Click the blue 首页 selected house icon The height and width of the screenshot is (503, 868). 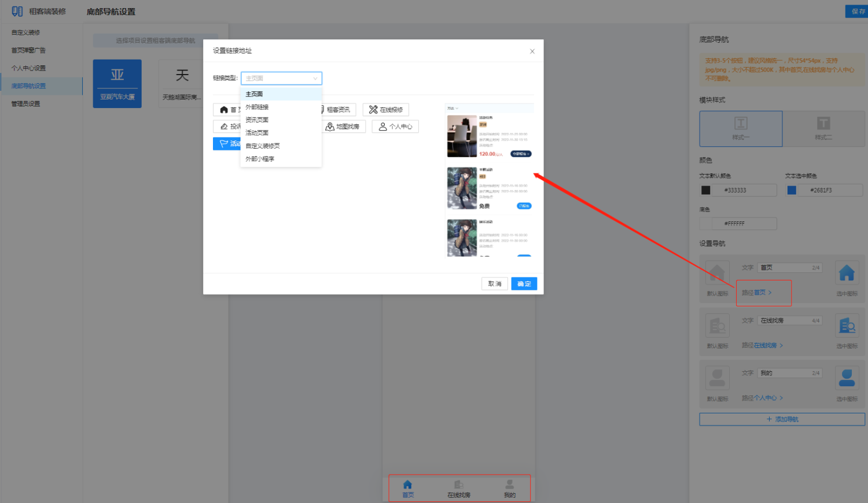847,273
